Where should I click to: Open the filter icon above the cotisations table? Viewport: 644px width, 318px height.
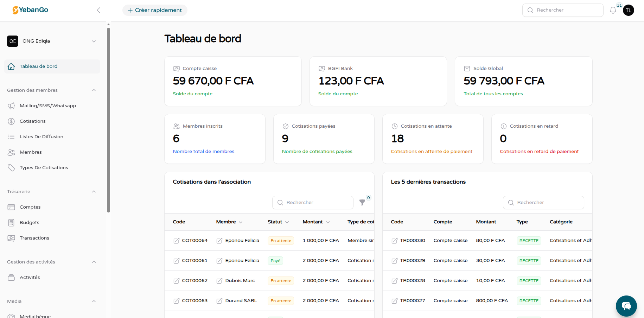[362, 203]
